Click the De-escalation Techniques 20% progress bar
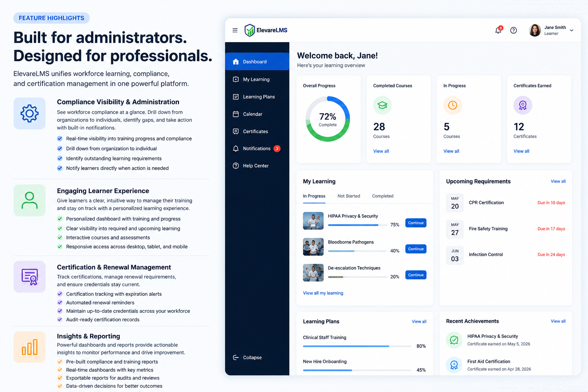The height and width of the screenshot is (392, 588). [x=357, y=277]
